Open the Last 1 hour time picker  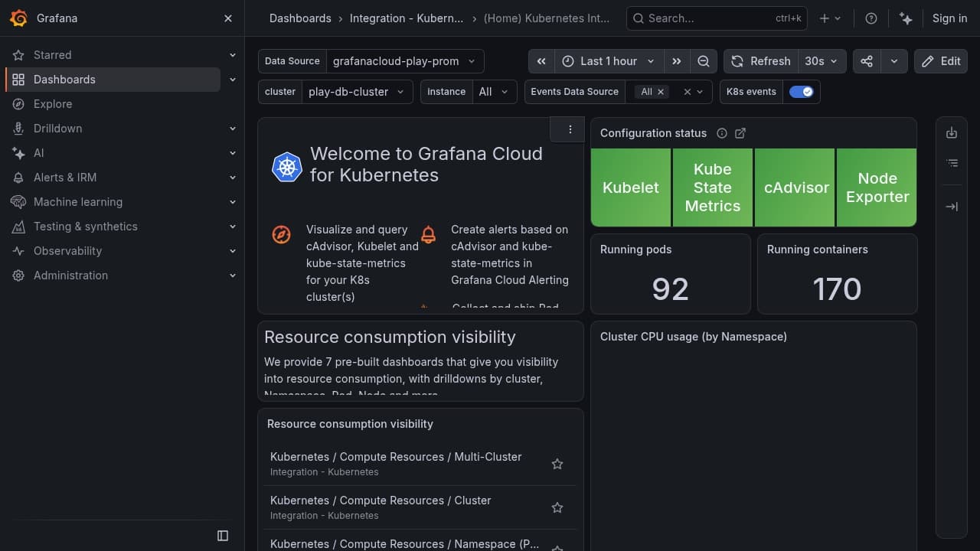[x=609, y=61]
